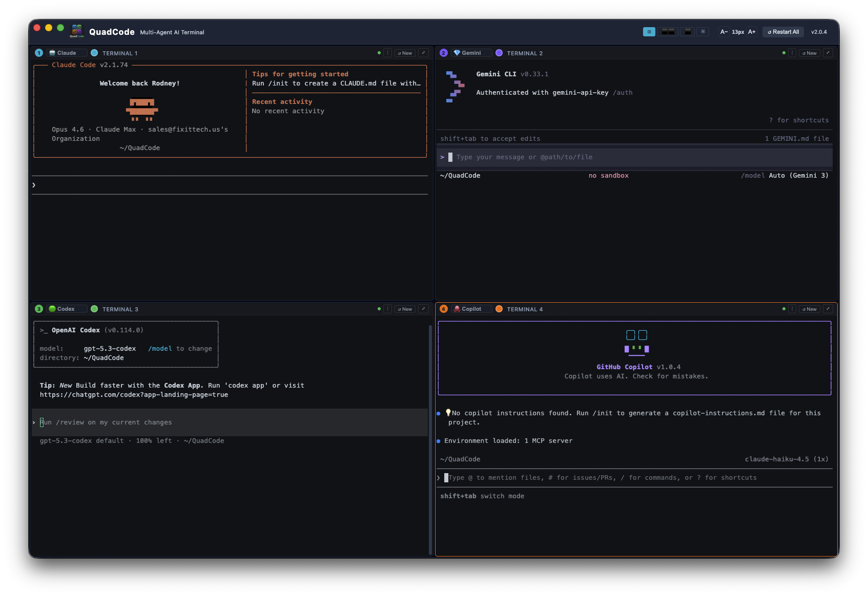Open Terminal 1's kebab options menu

[x=387, y=53]
